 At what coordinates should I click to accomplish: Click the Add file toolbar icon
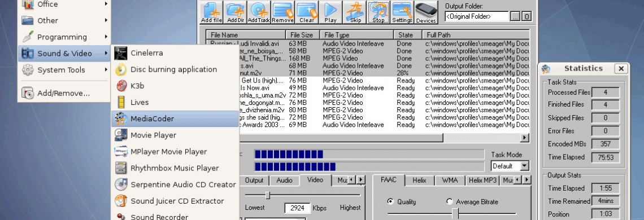pyautogui.click(x=211, y=12)
